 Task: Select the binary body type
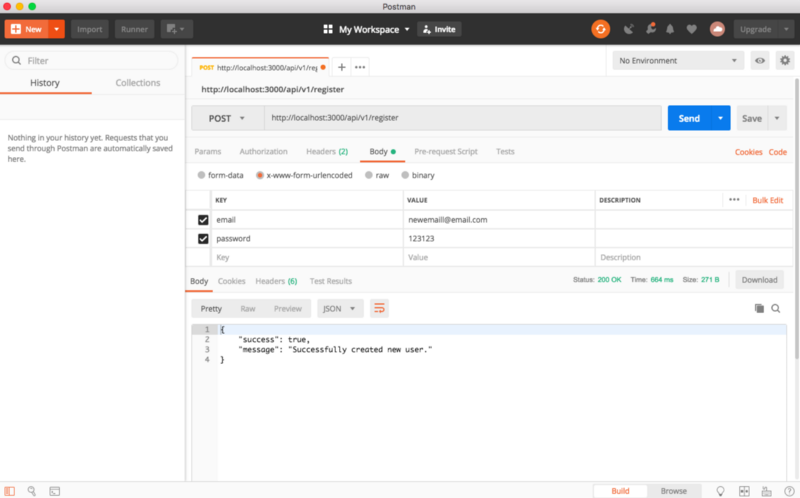pyautogui.click(x=405, y=175)
